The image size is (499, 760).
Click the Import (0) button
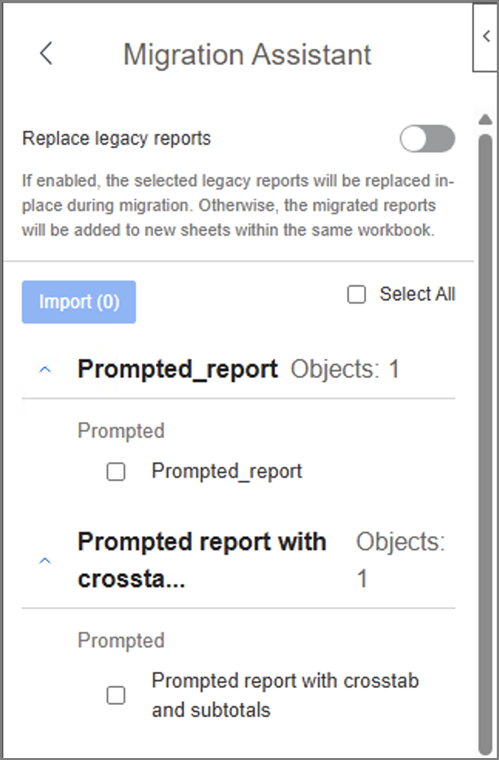pyautogui.click(x=79, y=302)
